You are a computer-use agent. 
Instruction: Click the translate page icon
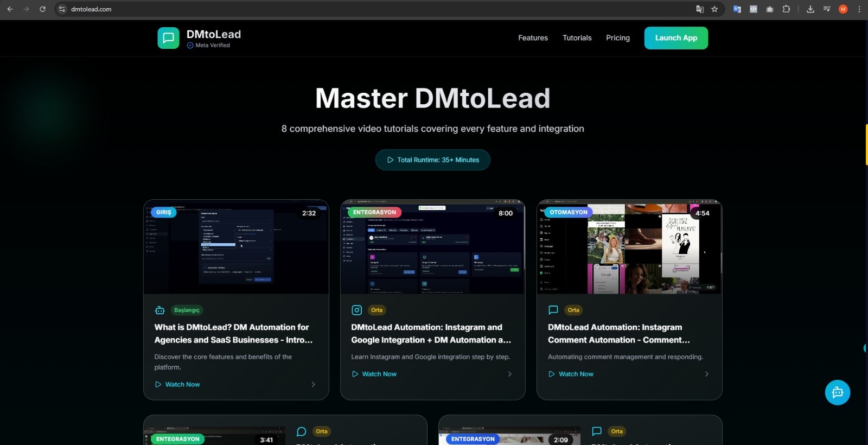pyautogui.click(x=700, y=9)
